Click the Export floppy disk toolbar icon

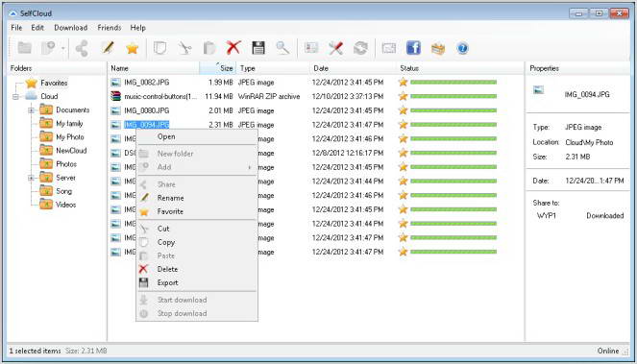(258, 48)
